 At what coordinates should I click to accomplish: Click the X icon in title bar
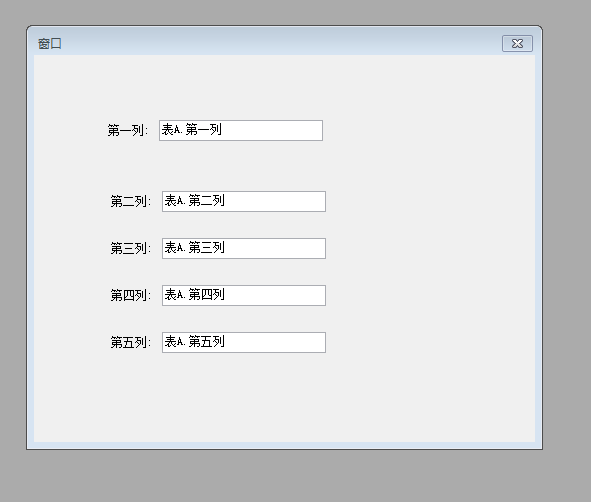[x=517, y=44]
